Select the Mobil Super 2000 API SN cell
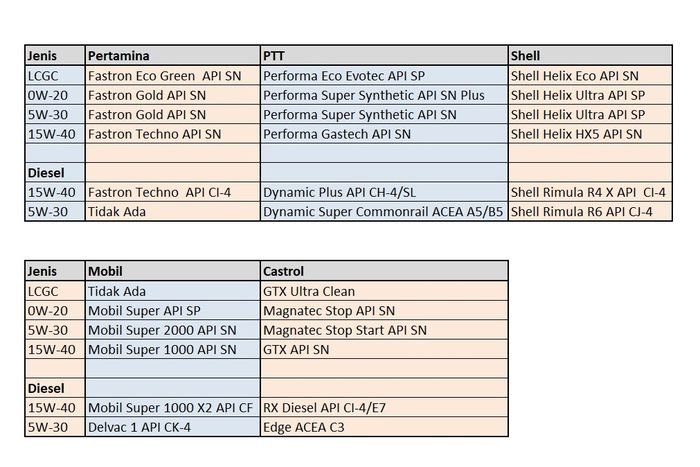700x467 pixels. pos(170,330)
